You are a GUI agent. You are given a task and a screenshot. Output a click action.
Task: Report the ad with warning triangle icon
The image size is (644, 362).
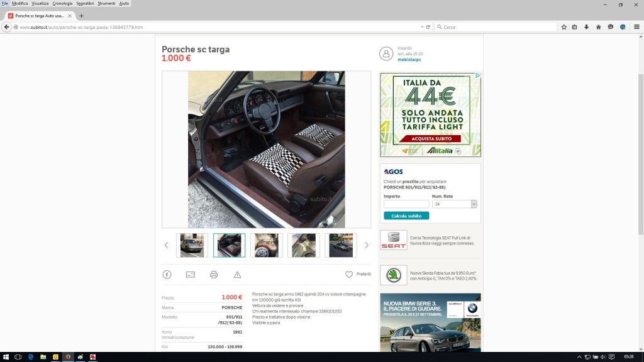[x=237, y=275]
